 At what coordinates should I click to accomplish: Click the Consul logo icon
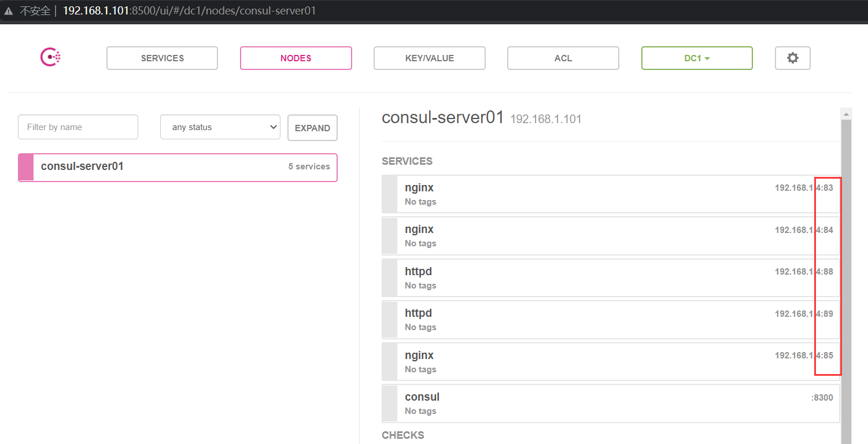50,57
